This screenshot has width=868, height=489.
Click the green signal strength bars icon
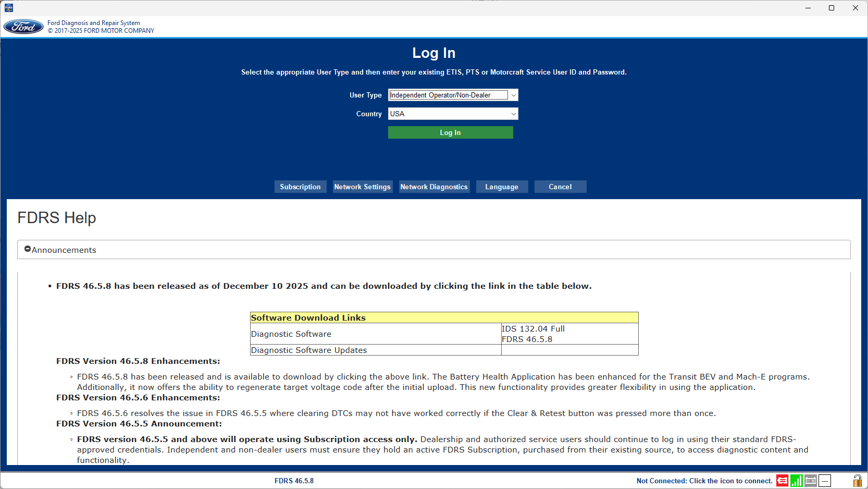click(x=796, y=481)
